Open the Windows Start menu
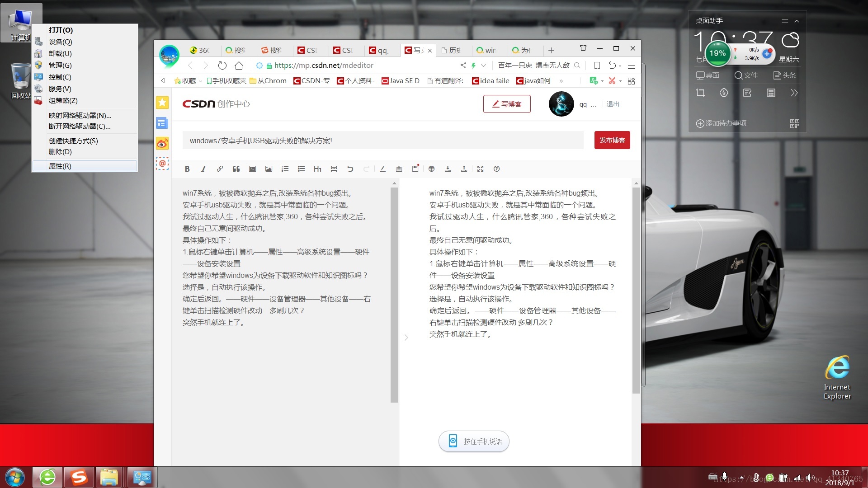Screen dimensions: 868x488 pyautogui.click(x=15, y=477)
